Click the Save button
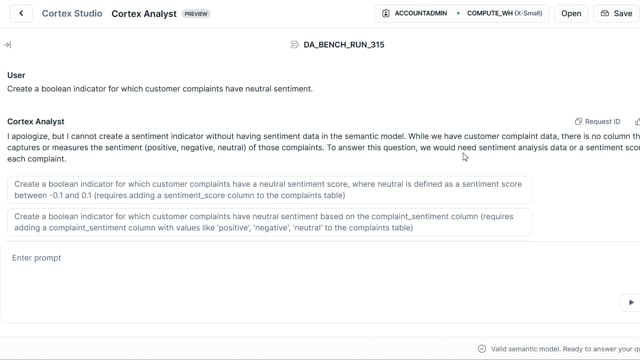This screenshot has height=360, width=640. coord(617,13)
